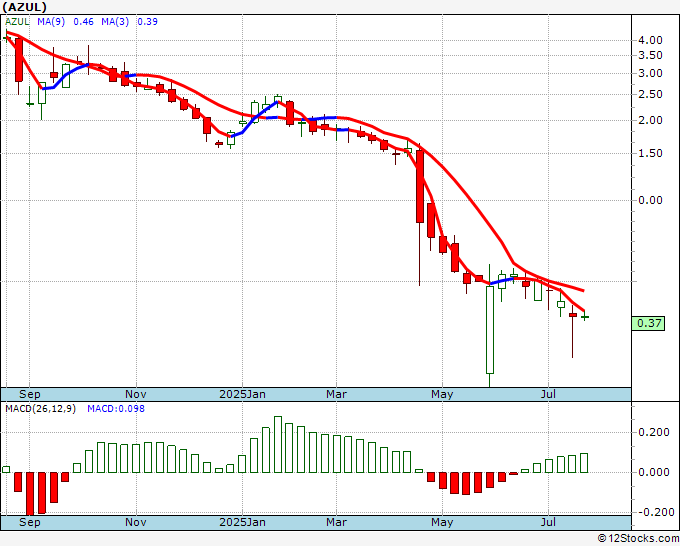Select 2025Jan on the MACD panel time axis
This screenshot has height=546, width=680.
(242, 522)
